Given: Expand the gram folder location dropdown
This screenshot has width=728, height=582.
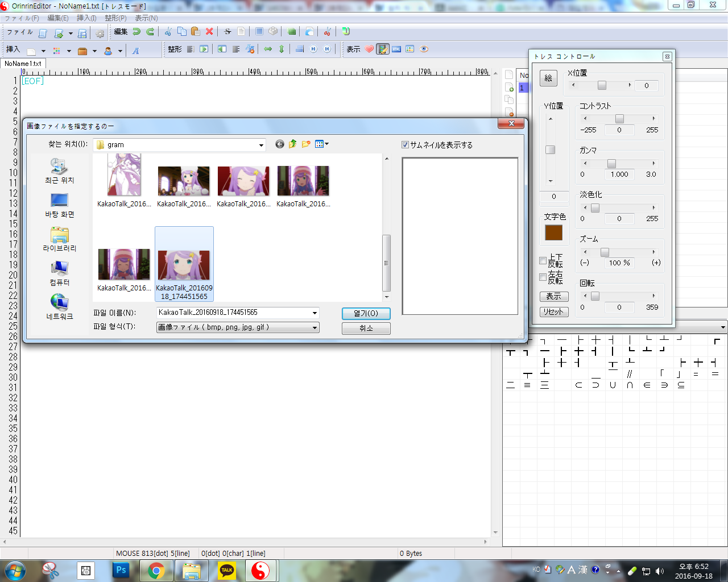Looking at the screenshot, I should click(x=261, y=145).
